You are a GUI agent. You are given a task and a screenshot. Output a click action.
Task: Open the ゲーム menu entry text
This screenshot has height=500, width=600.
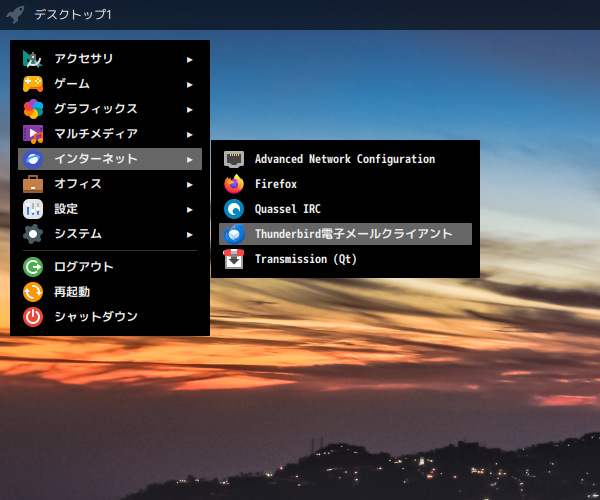coord(72,84)
